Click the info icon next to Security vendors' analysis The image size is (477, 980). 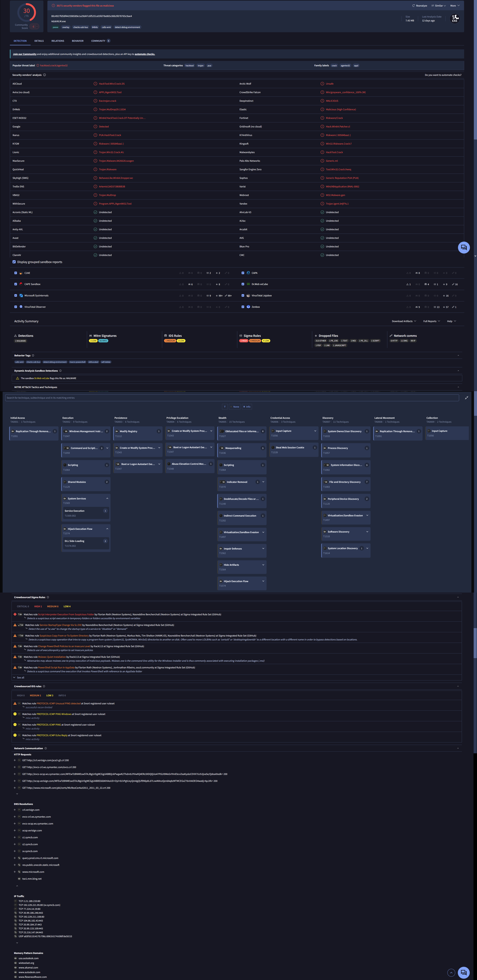point(45,75)
